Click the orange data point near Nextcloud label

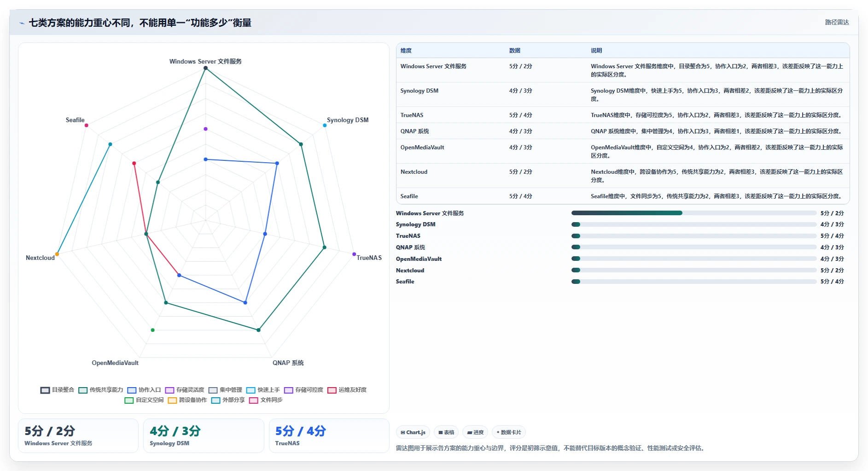(x=57, y=254)
